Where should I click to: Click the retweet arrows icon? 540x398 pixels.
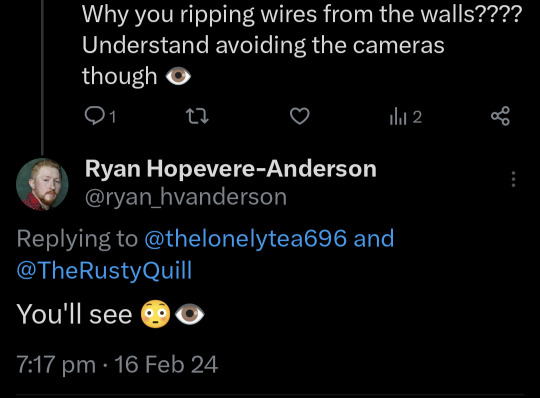[197, 116]
